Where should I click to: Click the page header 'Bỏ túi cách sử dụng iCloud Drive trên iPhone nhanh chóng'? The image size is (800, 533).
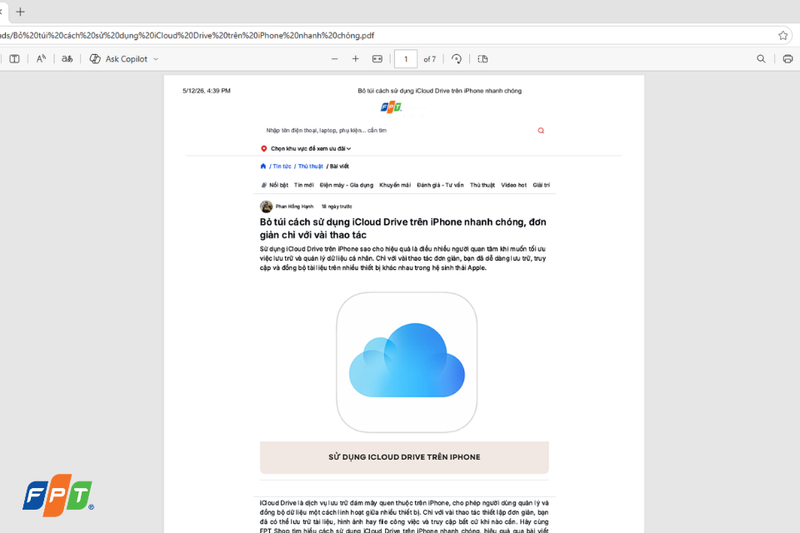tap(439, 91)
